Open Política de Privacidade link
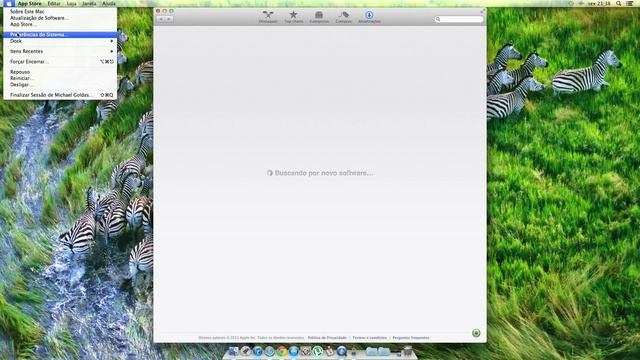The width and height of the screenshot is (640, 360). tap(327, 338)
